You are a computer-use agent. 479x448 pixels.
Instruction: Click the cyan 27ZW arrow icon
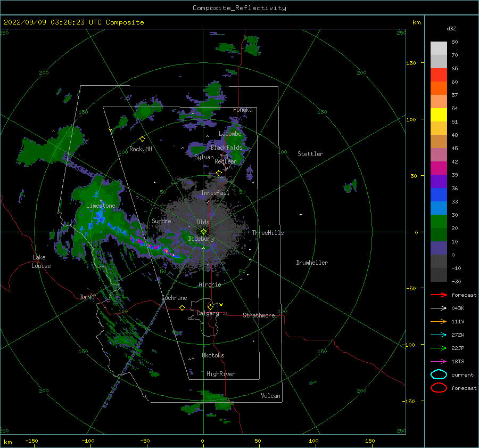pos(439,335)
